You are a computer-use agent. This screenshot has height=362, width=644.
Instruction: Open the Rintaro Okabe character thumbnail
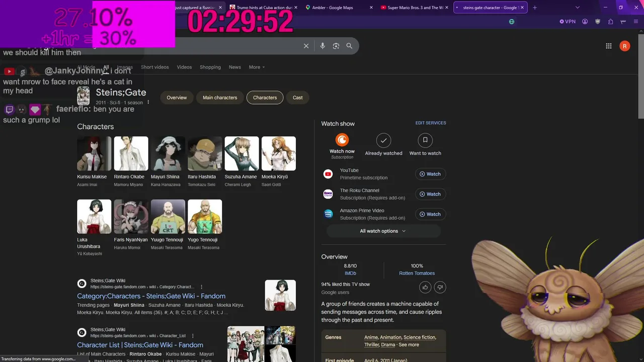131,153
